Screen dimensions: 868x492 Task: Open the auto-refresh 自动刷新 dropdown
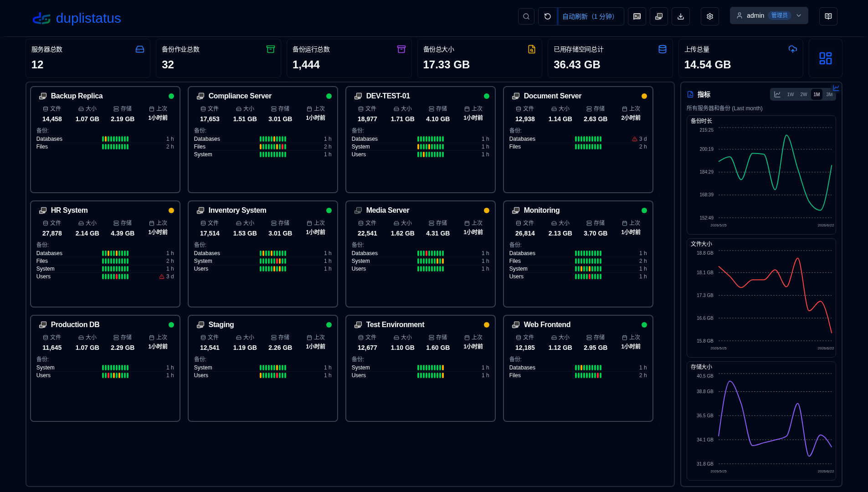click(591, 16)
